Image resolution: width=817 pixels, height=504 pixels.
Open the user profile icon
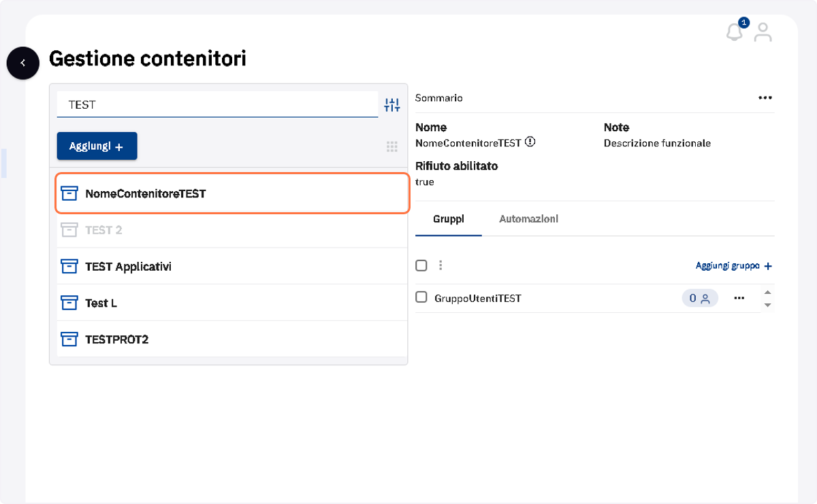pos(763,32)
